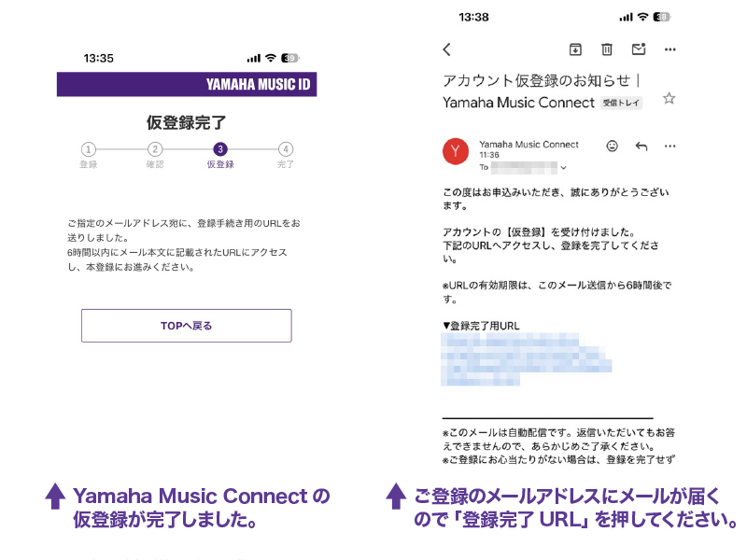The width and height of the screenshot is (747, 560).
Task: Star the アカウント仮登録のお知らせ email
Action: 669,99
